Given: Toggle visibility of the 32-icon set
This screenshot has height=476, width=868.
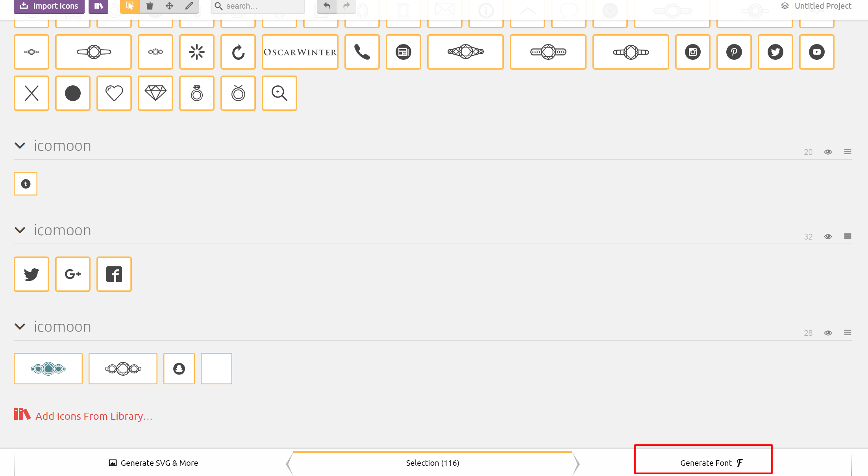Looking at the screenshot, I should click(x=828, y=236).
